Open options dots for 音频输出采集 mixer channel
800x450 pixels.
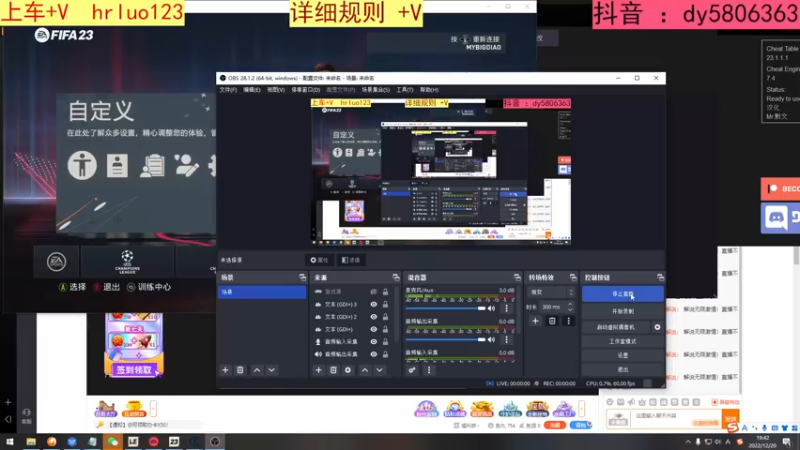tap(507, 339)
